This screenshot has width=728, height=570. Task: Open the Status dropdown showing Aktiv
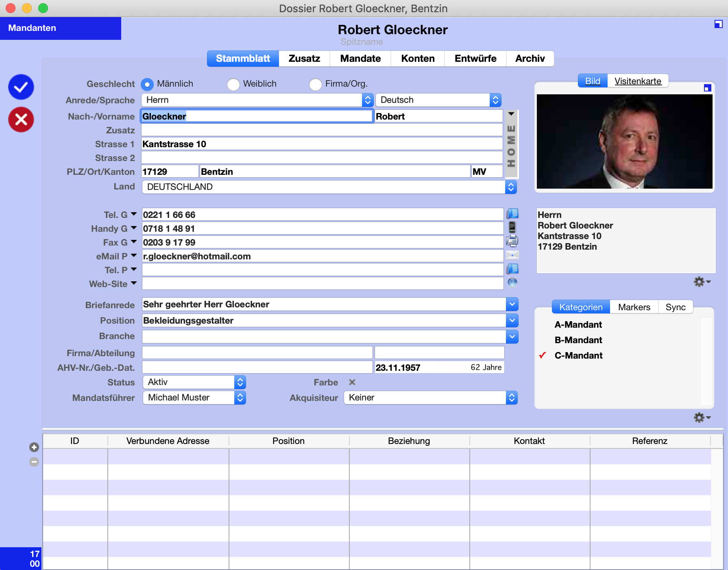pyautogui.click(x=194, y=382)
